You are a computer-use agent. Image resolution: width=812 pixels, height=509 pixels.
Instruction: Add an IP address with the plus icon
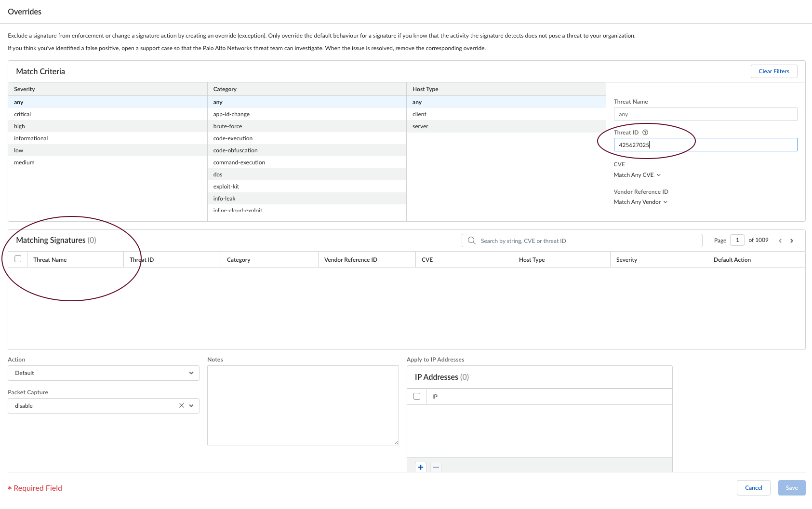[421, 467]
